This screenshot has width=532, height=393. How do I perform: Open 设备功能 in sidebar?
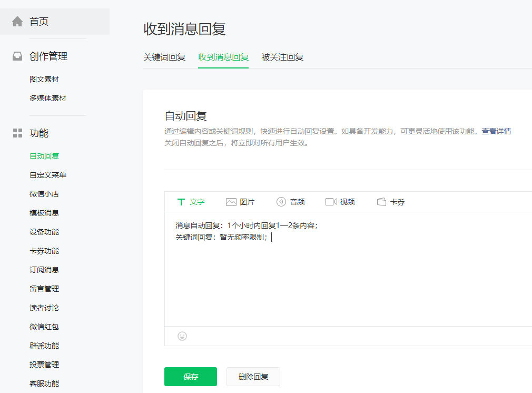[x=44, y=232]
